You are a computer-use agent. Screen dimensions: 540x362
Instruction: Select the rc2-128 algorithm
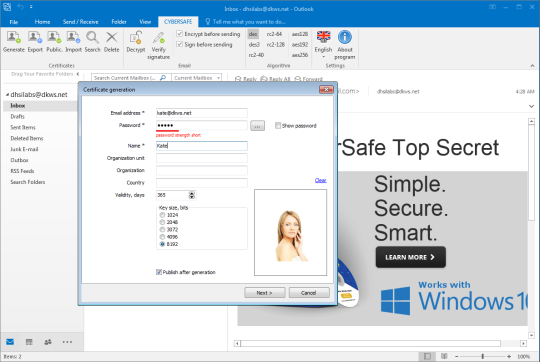(276, 44)
